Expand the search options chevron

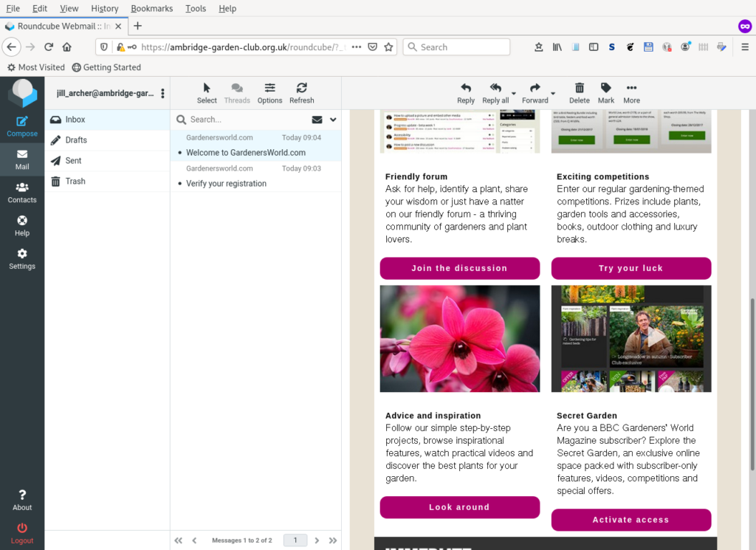tap(333, 120)
